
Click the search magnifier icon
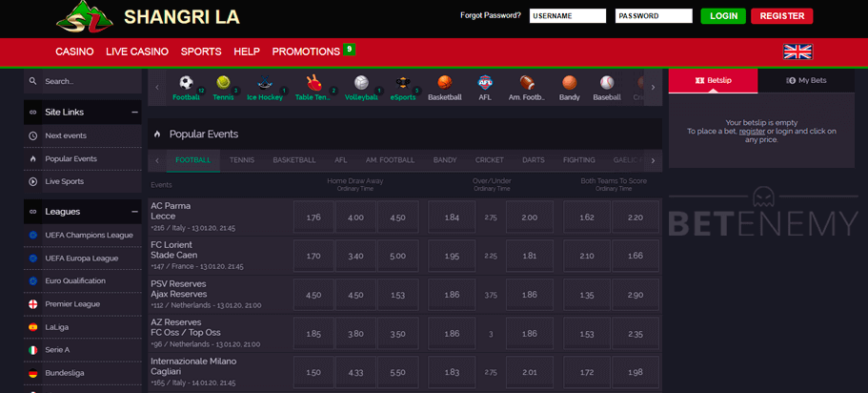(x=32, y=81)
